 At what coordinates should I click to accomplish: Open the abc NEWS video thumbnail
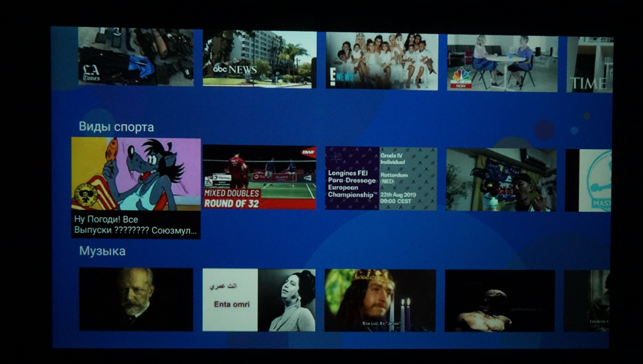(x=260, y=59)
